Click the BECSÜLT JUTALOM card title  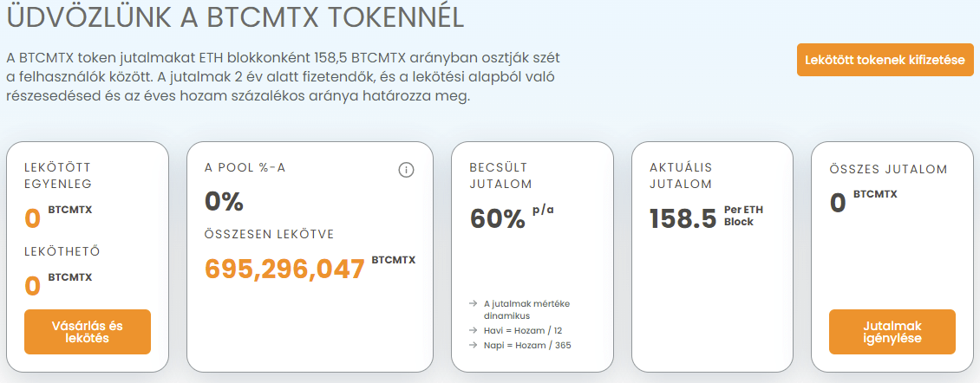click(x=500, y=176)
